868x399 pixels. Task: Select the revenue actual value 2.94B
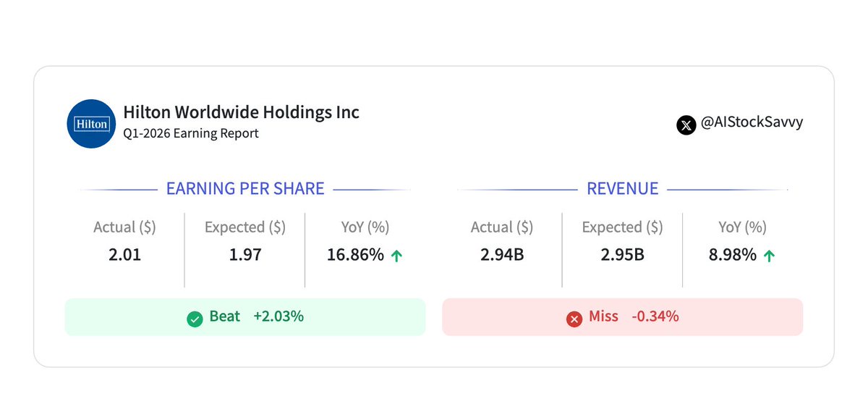click(501, 255)
